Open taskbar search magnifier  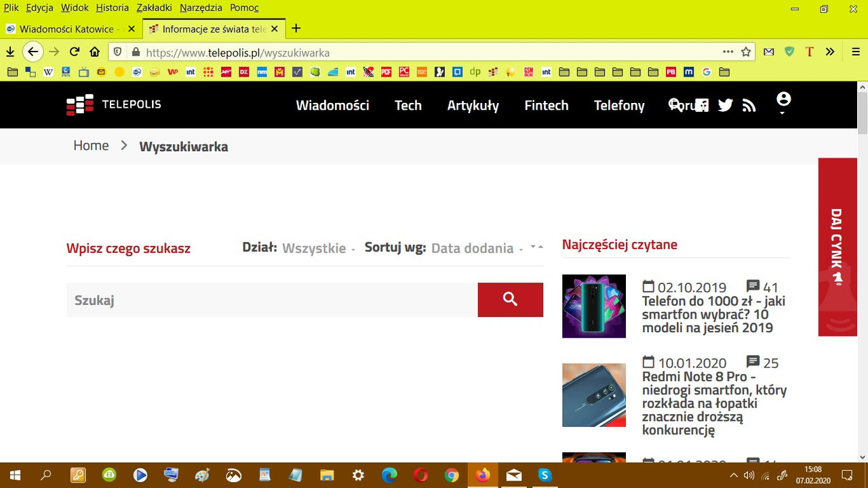tap(46, 475)
